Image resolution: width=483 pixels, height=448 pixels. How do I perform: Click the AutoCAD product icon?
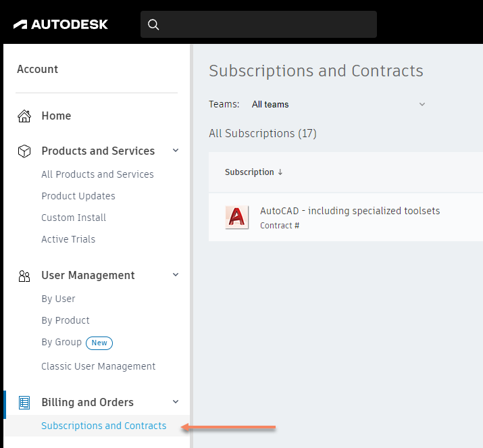click(236, 217)
